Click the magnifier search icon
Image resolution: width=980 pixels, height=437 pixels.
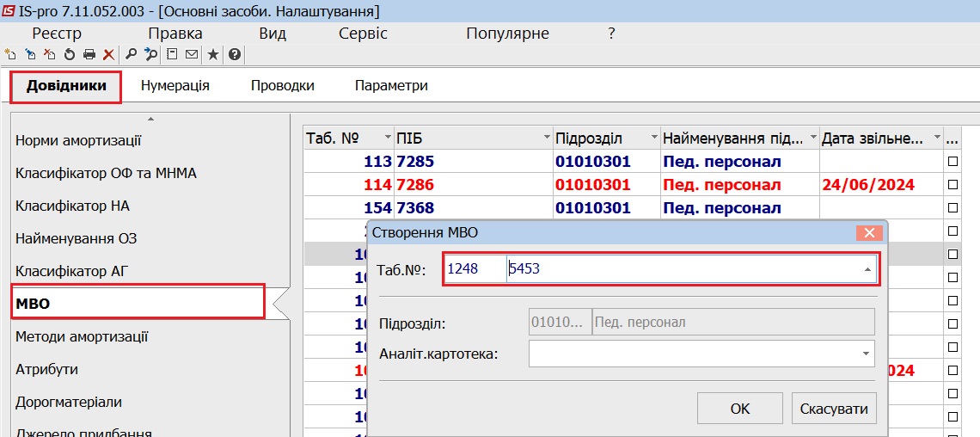pos(131,55)
